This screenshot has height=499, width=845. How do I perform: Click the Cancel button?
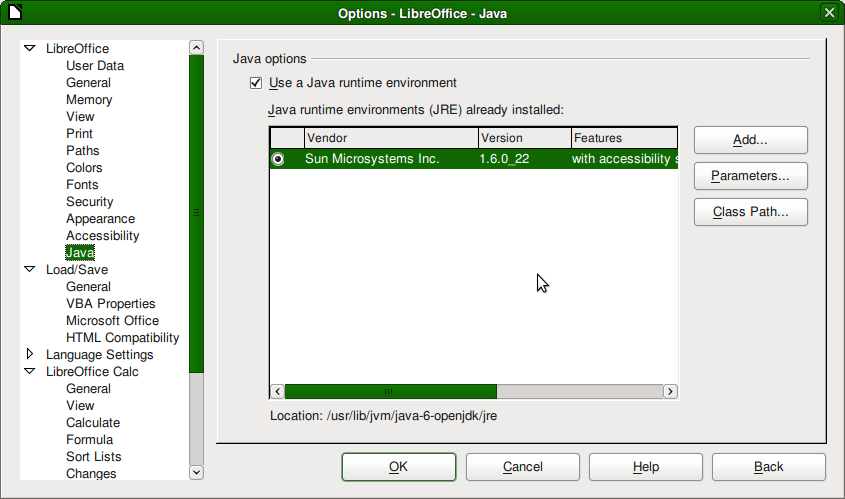[523, 467]
